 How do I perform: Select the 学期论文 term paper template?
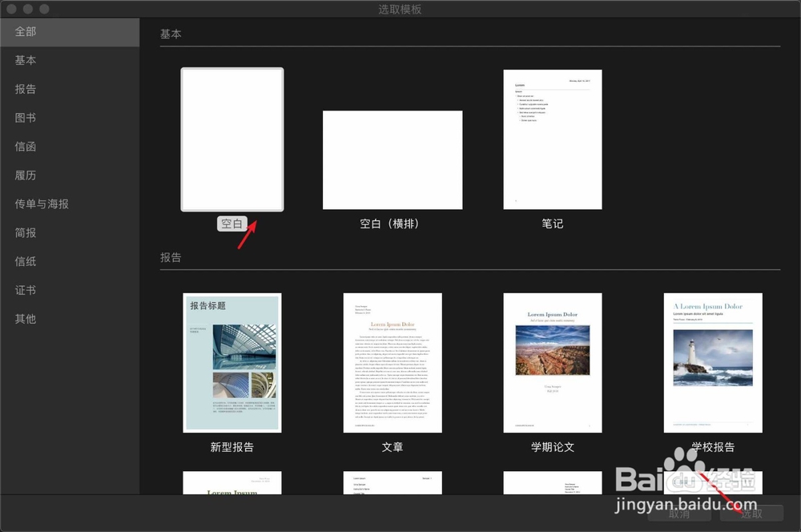(553, 362)
